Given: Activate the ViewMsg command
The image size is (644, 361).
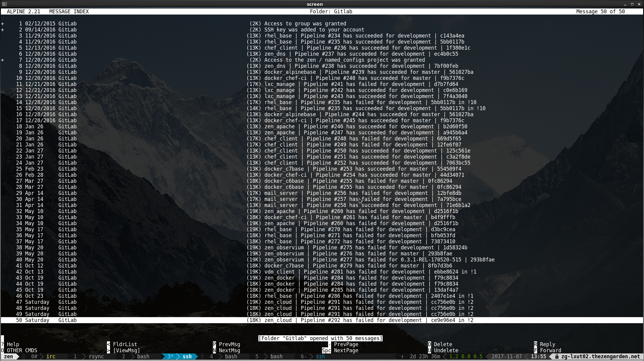Looking at the screenshot, I should (x=124, y=350).
